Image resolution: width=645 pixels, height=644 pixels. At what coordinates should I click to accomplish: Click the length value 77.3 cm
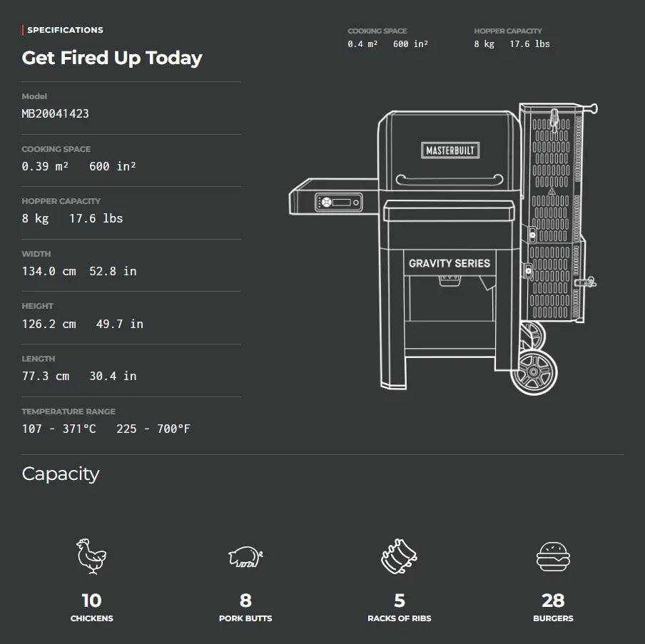click(45, 376)
